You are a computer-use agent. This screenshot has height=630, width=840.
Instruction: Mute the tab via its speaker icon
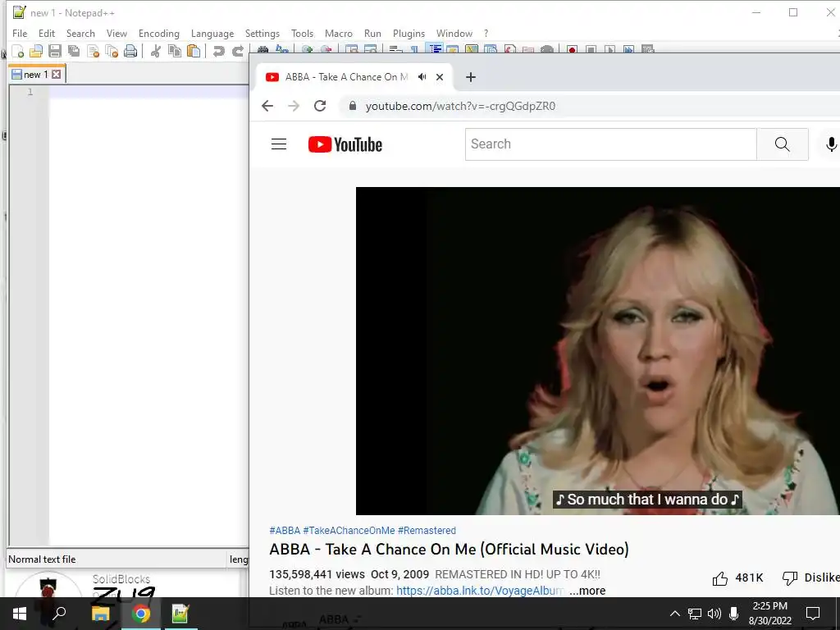pos(422,77)
